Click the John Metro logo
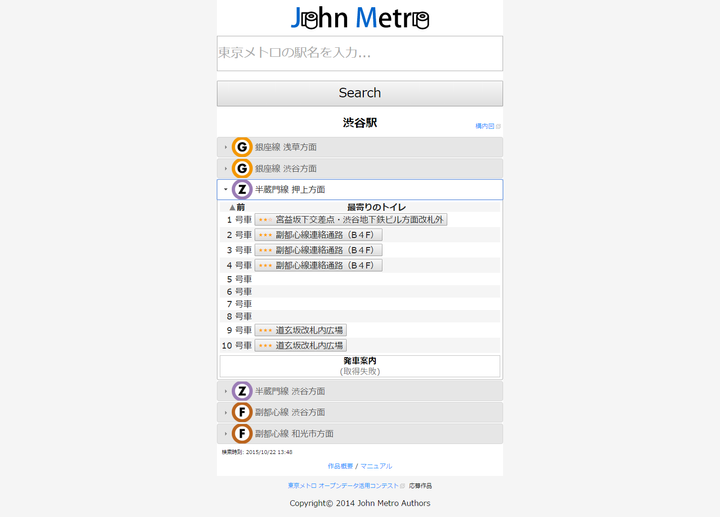The height and width of the screenshot is (517, 720). pos(360,18)
